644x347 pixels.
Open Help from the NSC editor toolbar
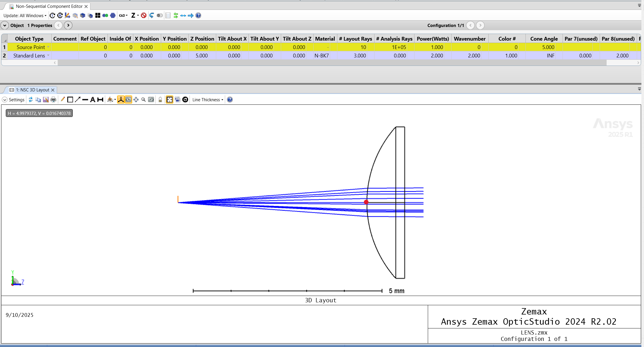(x=198, y=15)
